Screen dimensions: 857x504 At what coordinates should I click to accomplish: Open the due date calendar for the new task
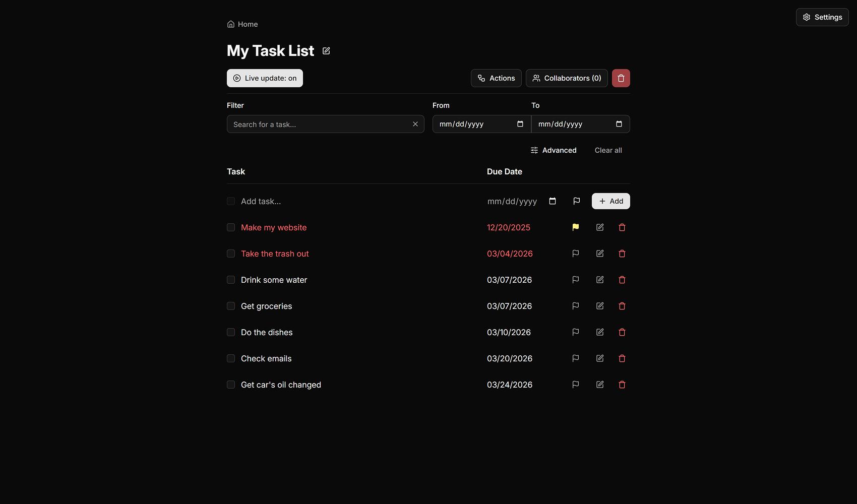(x=552, y=201)
